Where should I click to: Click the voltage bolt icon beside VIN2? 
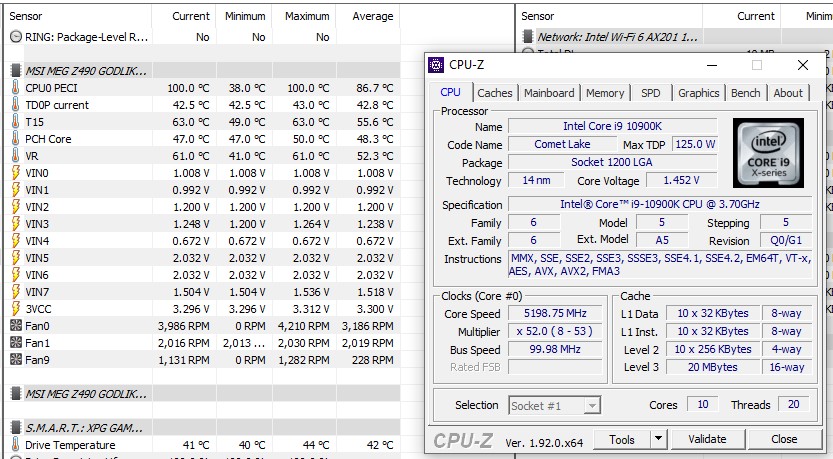pos(16,207)
